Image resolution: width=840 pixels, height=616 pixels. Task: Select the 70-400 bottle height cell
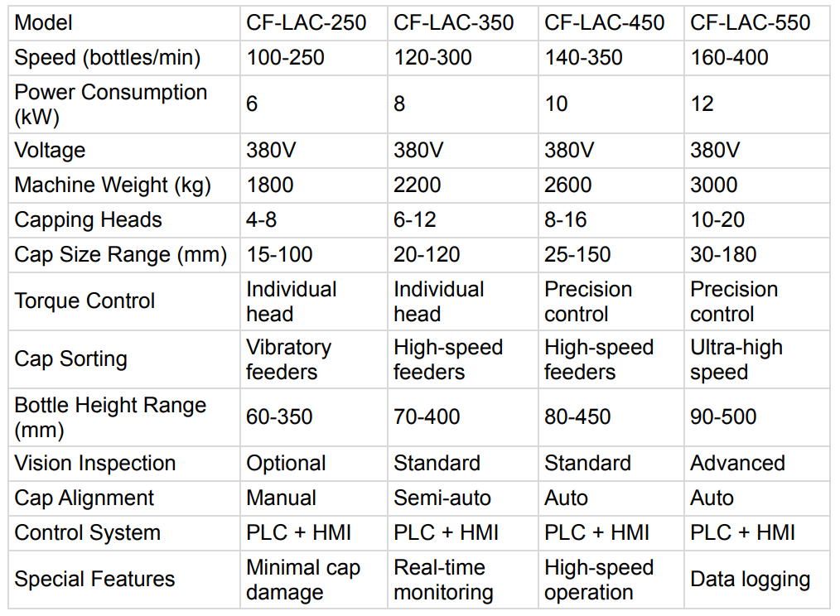(x=427, y=417)
